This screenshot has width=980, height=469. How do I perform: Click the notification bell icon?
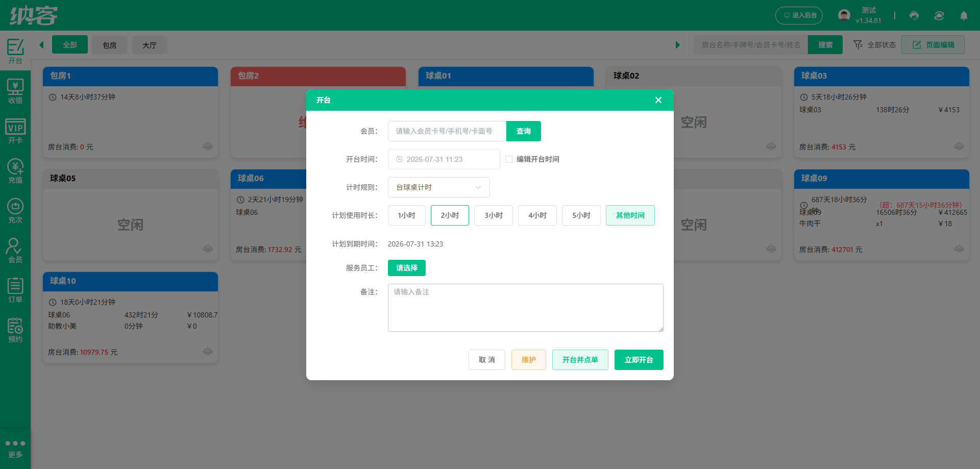coord(964,16)
